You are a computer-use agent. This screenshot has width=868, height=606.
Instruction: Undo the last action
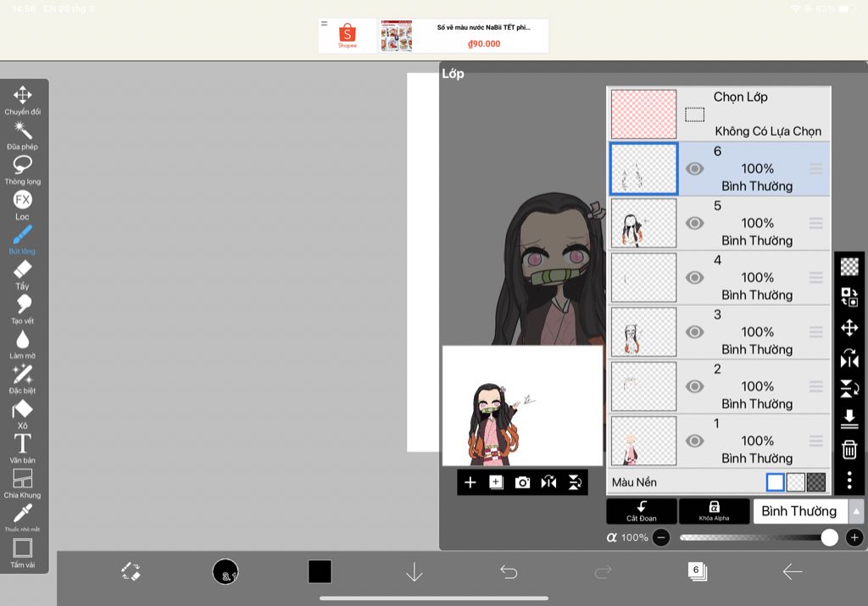pyautogui.click(x=509, y=571)
